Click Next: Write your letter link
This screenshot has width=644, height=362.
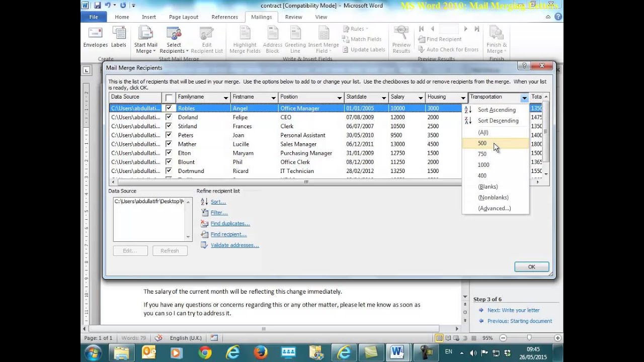click(x=513, y=310)
